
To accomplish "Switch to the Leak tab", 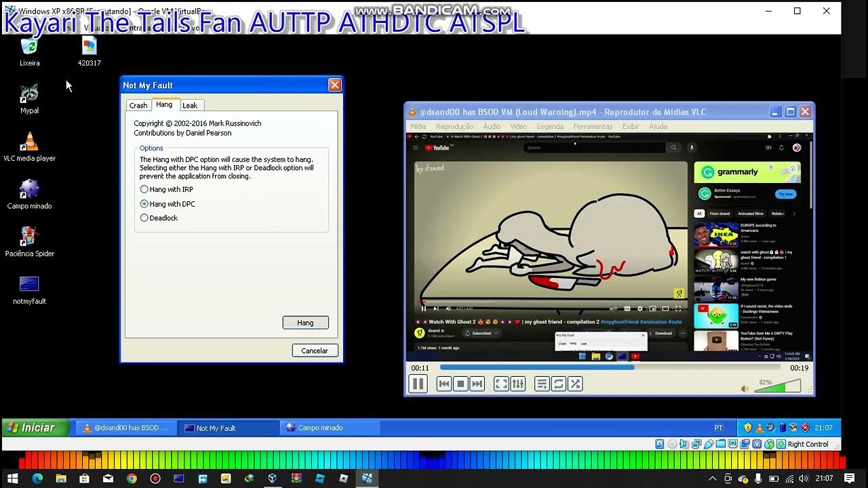I will [x=190, y=105].
